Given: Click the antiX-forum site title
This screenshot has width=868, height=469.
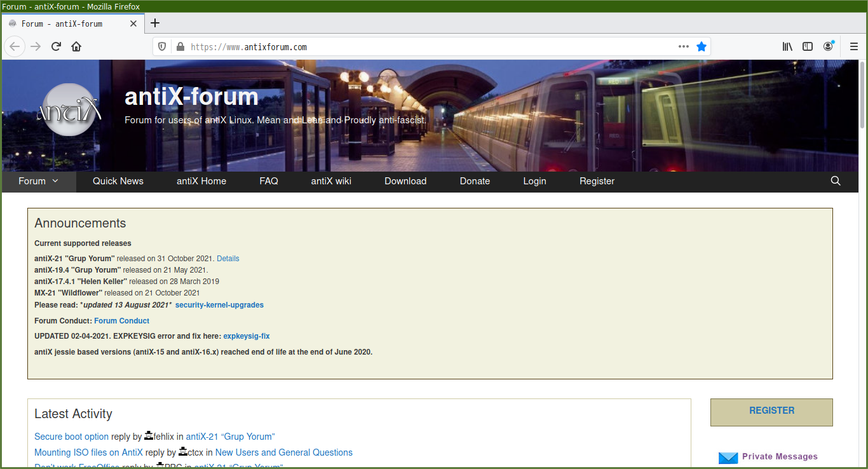Looking at the screenshot, I should tap(191, 97).
